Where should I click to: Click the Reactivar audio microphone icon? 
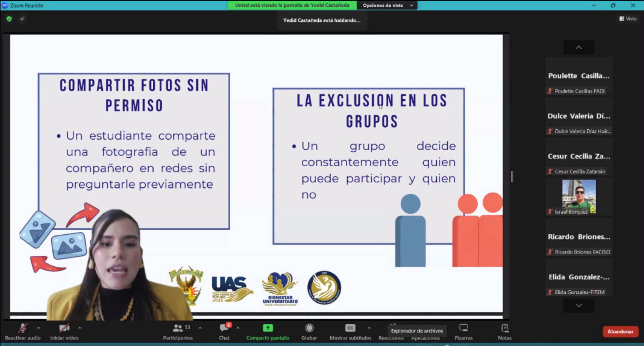click(x=22, y=328)
